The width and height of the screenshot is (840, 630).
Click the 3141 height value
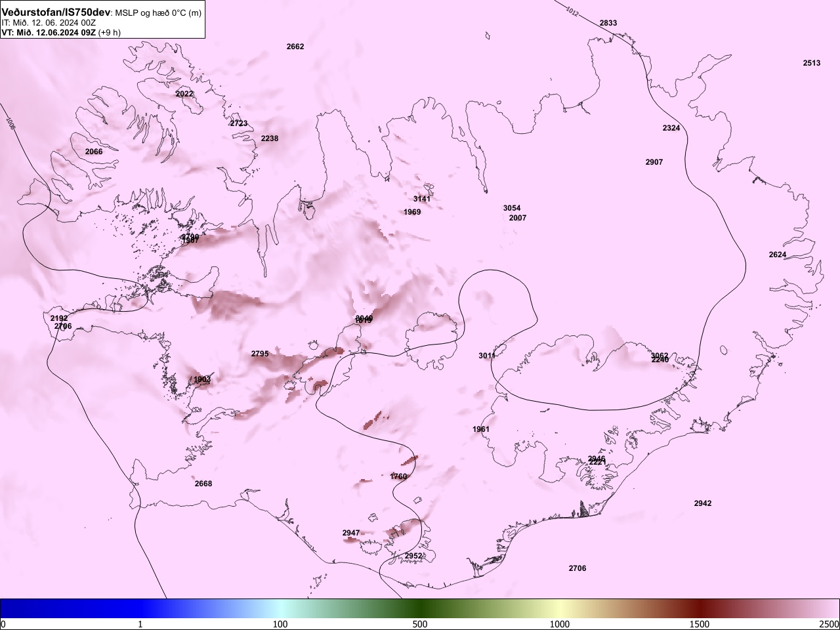click(422, 199)
